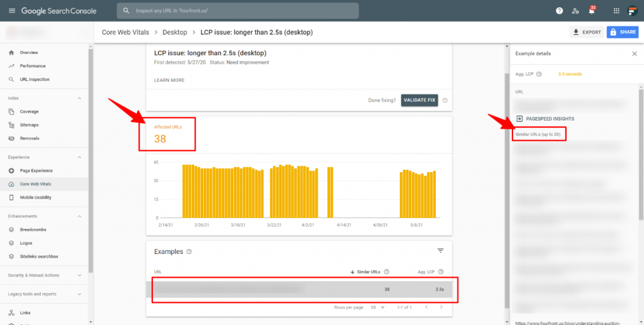Viewport: 644px width, 325px height.
Task: Open the Google apps grid
Action: (616, 11)
